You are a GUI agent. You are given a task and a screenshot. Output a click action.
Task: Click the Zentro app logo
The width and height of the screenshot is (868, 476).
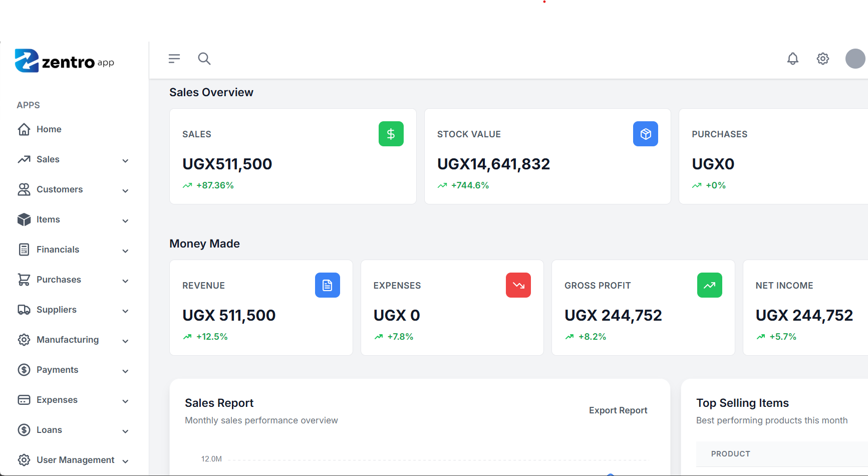(x=65, y=61)
